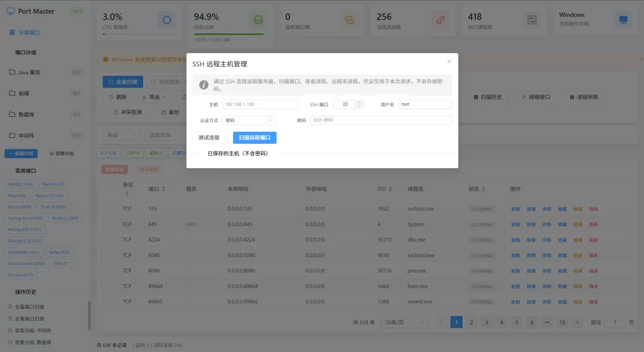Open the 连接状态 filter dropdown
This screenshot has width=644, height=352.
[165, 135]
